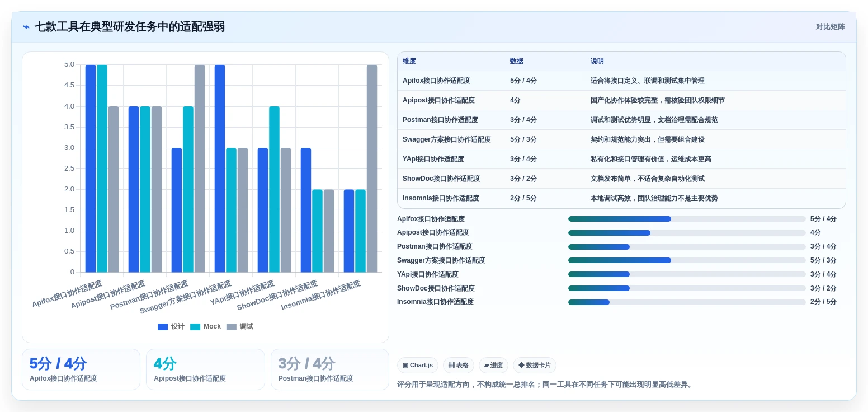Image resolution: width=868 pixels, height=412 pixels.
Task: Toggle the 设计 legend swatch
Action: (163, 327)
